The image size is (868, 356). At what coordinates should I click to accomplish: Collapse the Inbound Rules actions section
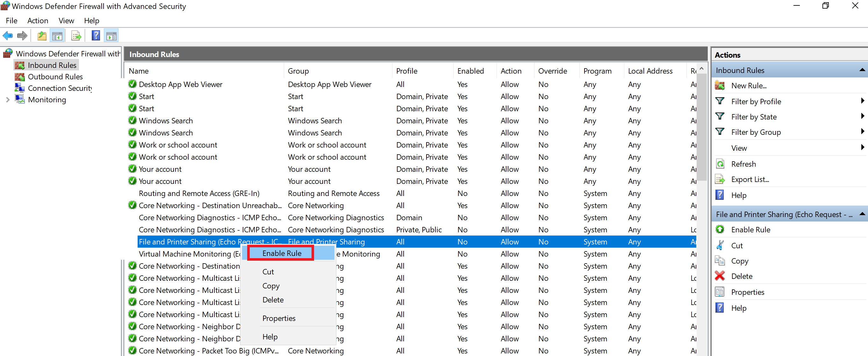[862, 70]
